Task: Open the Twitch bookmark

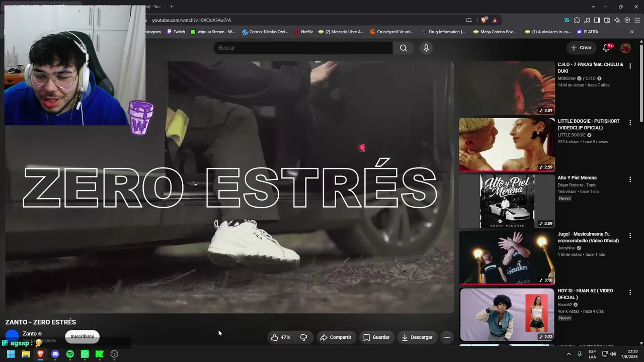Action: click(176, 32)
